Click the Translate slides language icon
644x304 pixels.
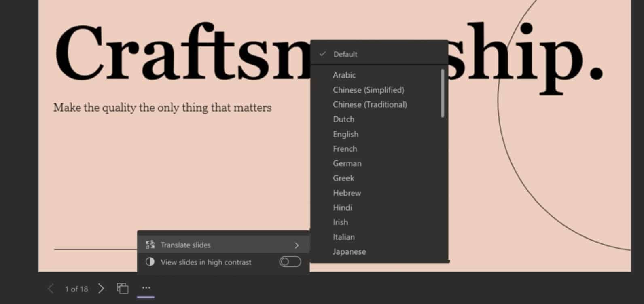[x=150, y=245]
